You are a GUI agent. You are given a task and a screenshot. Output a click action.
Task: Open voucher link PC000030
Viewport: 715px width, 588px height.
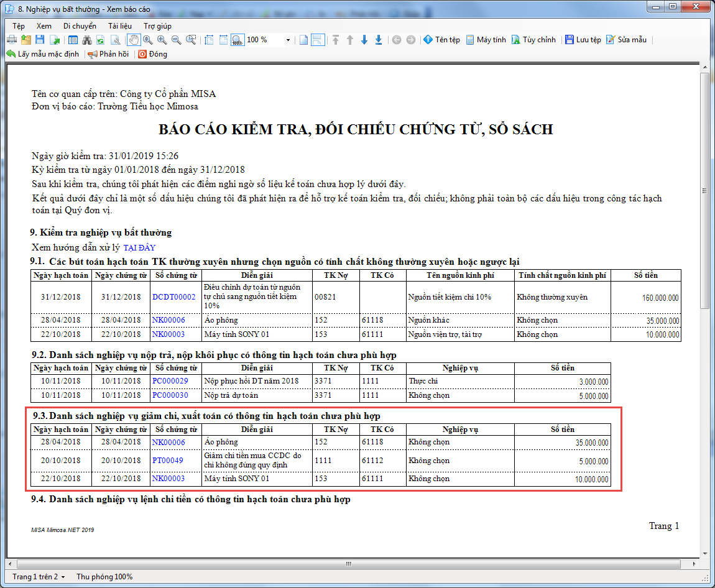pos(170,395)
